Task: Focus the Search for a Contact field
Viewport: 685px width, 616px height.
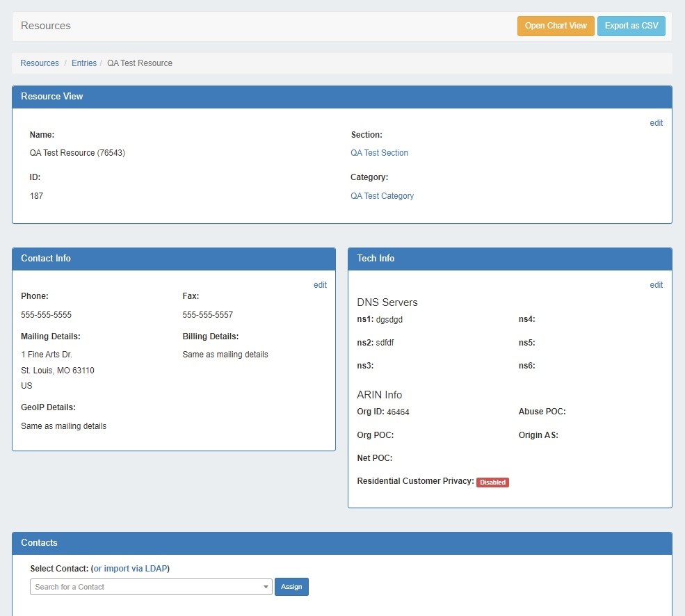Action: (146, 587)
